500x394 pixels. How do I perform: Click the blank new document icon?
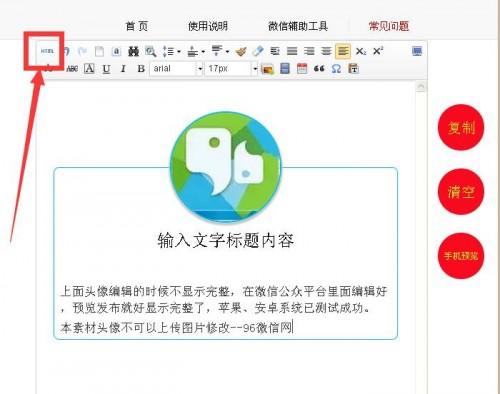click(x=99, y=51)
